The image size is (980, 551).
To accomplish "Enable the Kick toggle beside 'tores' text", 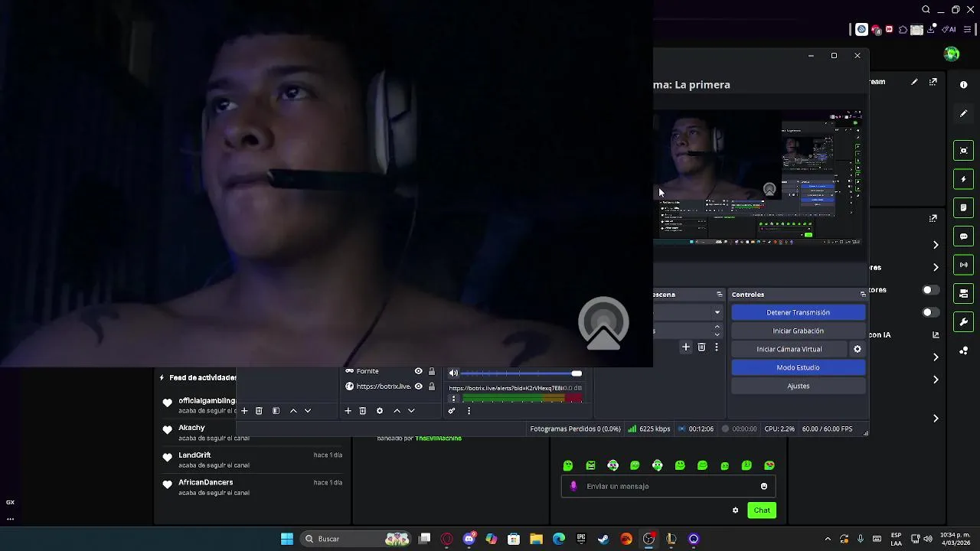I will (930, 290).
